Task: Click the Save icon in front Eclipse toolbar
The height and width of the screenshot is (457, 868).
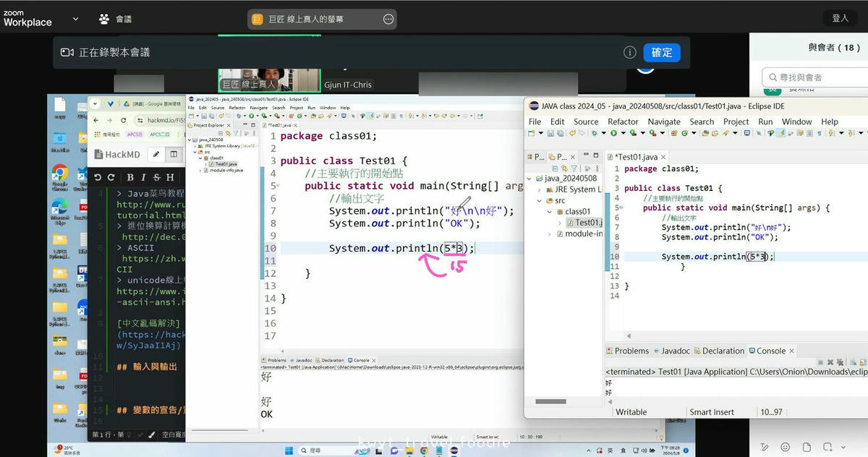Action: click(550, 133)
